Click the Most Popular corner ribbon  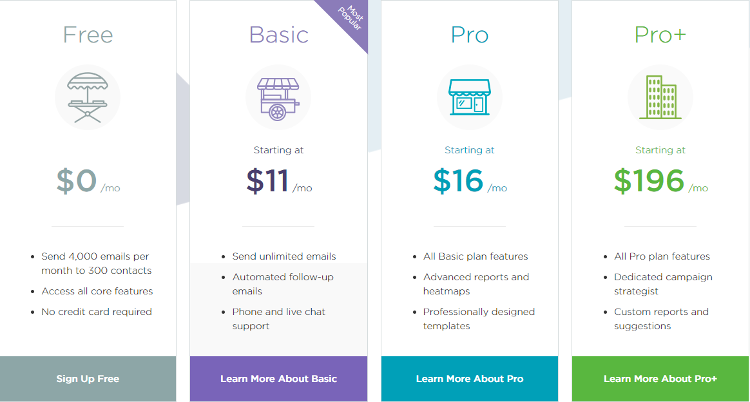pyautogui.click(x=347, y=21)
